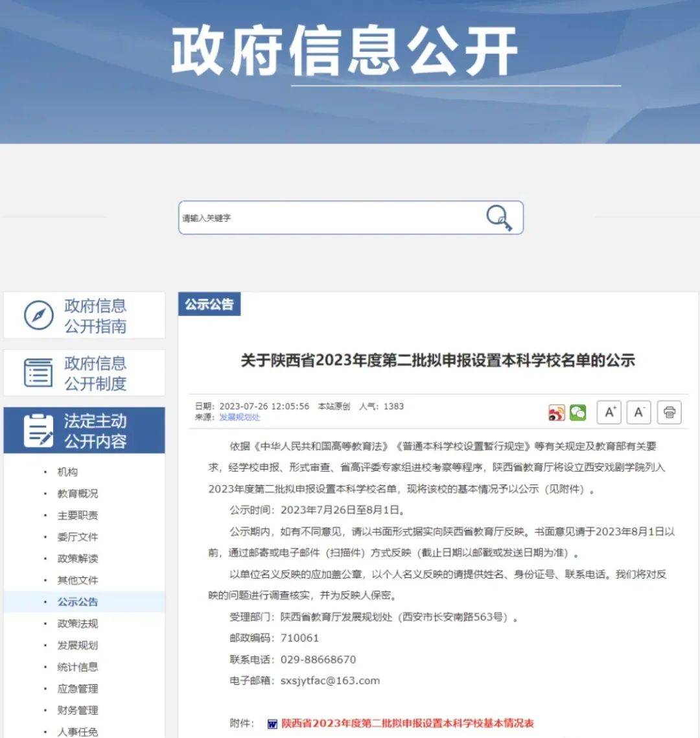
Task: Click the clipboard icon for 法定主动公开内容
Action: (x=38, y=431)
